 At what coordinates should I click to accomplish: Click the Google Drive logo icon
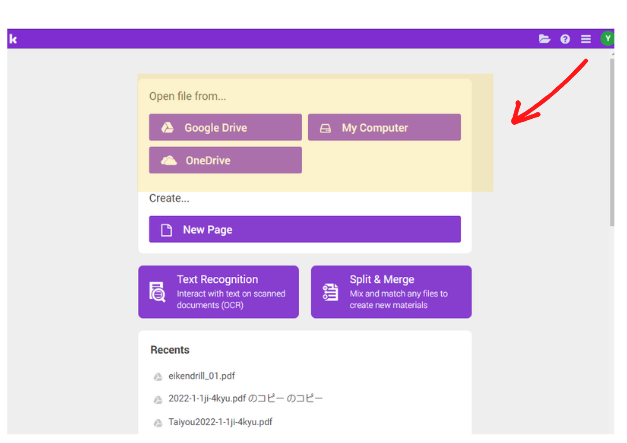[167, 128]
